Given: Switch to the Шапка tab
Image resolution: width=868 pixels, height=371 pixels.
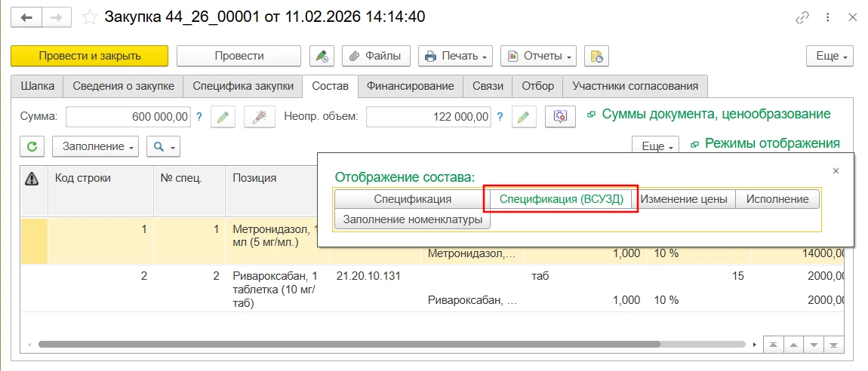Looking at the screenshot, I should click(x=37, y=86).
